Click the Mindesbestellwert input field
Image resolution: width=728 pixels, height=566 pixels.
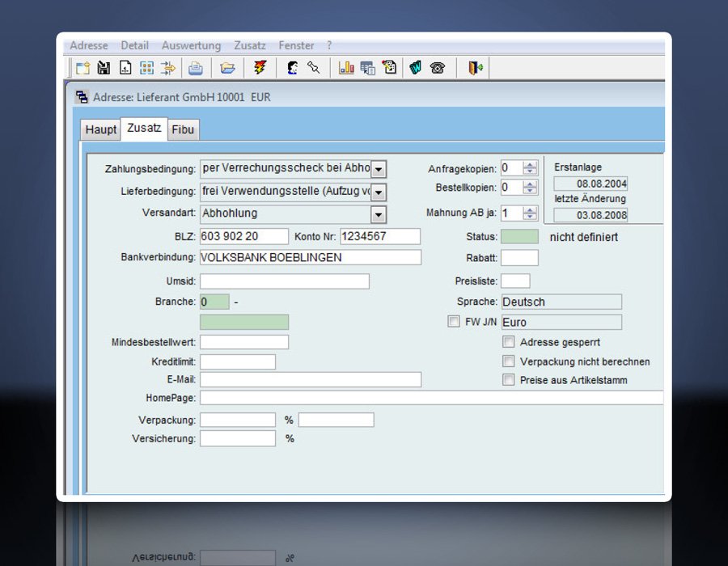coord(244,342)
